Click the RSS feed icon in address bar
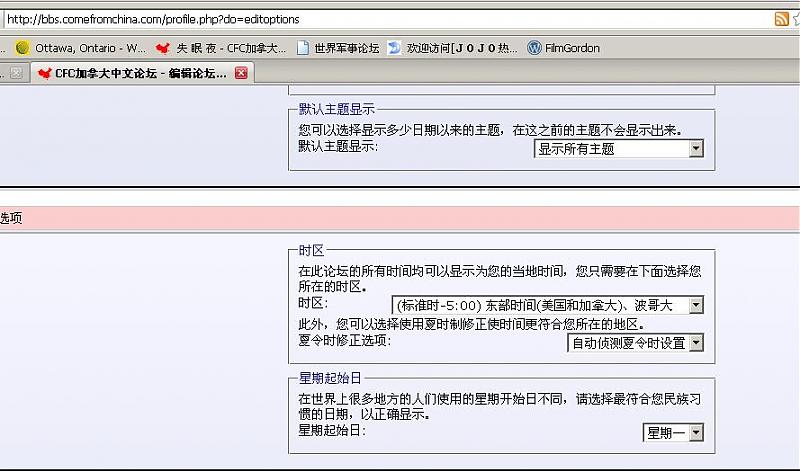 pos(781,19)
